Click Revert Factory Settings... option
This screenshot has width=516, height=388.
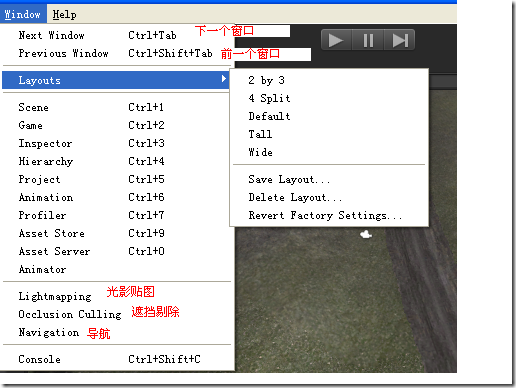(329, 215)
